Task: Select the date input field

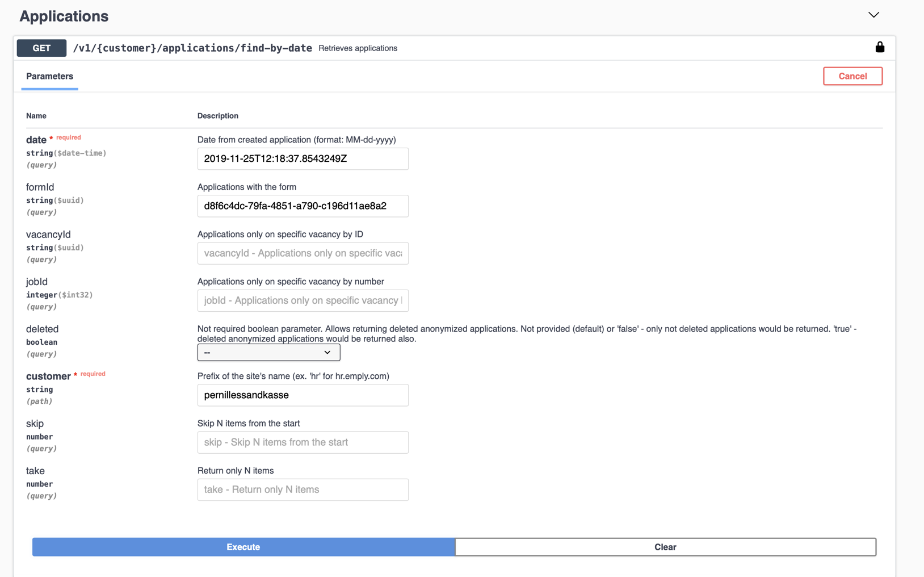Action: coord(303,158)
